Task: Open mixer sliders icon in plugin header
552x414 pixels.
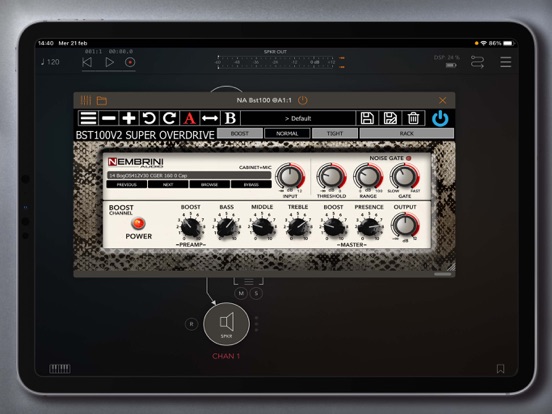Action: [86, 101]
